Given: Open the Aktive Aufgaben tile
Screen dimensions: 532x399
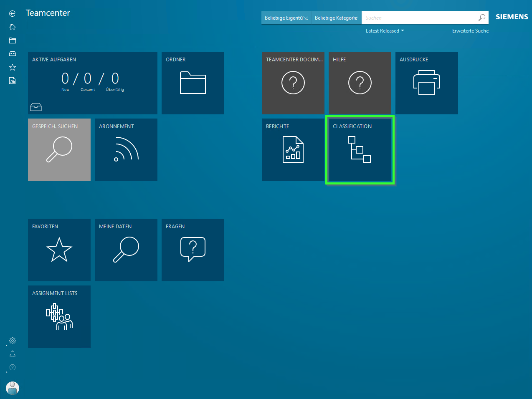Looking at the screenshot, I should pyautogui.click(x=93, y=83).
